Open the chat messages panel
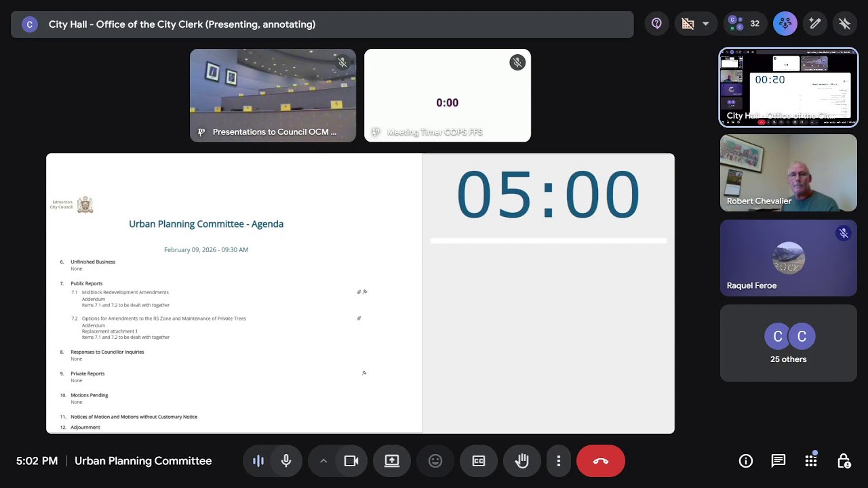Screen dimensions: 868x488 pyautogui.click(x=778, y=461)
